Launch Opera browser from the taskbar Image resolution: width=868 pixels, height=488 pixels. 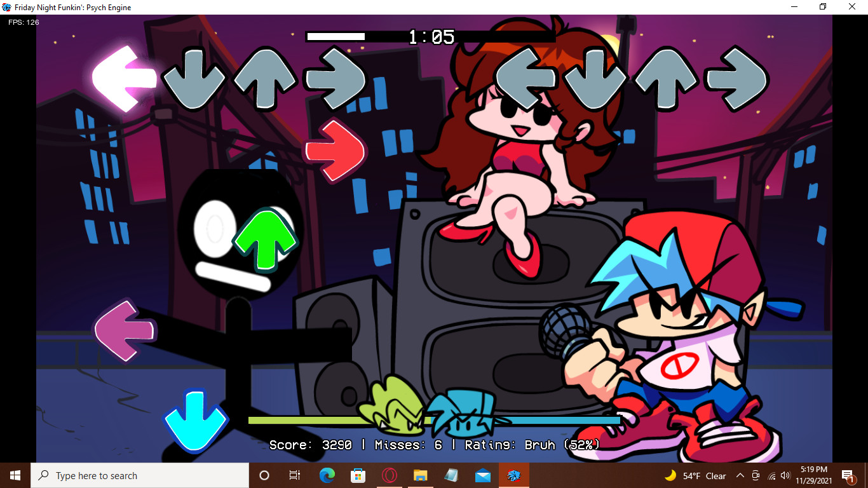point(389,475)
